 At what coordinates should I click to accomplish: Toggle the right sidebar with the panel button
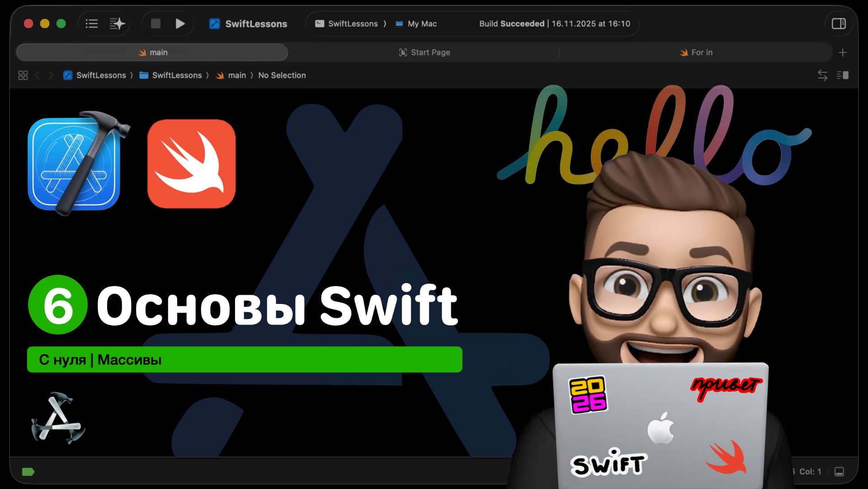[839, 24]
